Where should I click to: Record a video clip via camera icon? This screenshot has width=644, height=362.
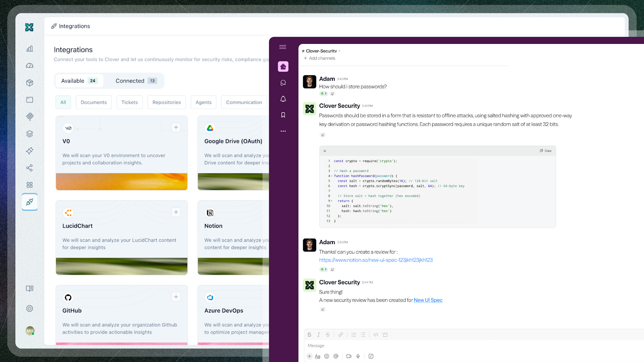pos(349,356)
